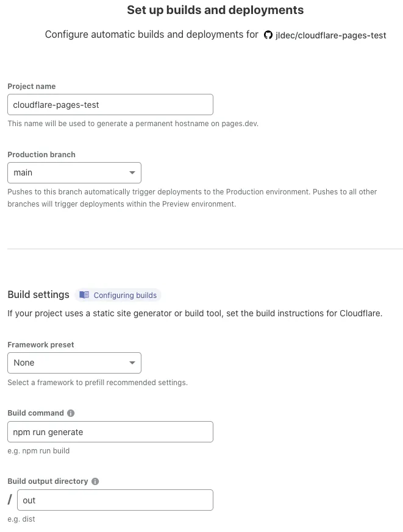The image size is (403, 532).
Task: Click the Configuring builds badge
Action: (x=118, y=295)
